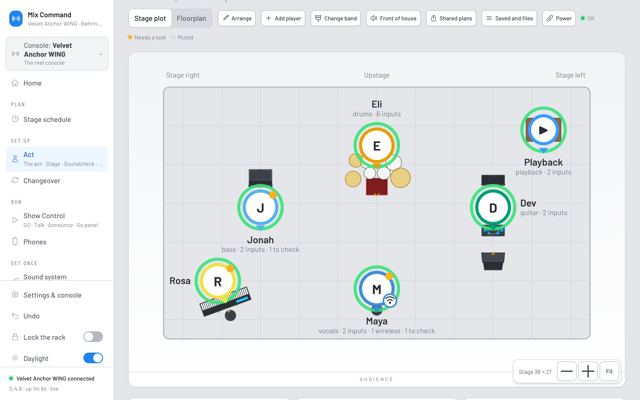The height and width of the screenshot is (400, 640).
Task: Turn off the Daylight switch
Action: [93, 358]
